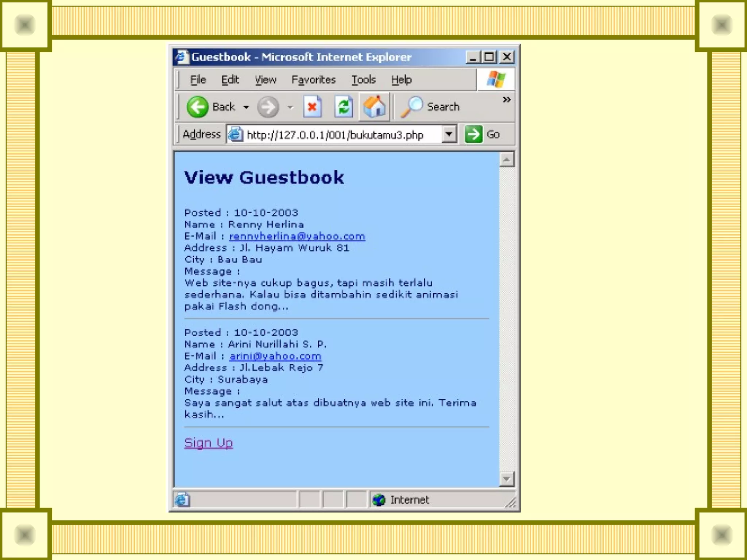Open the File menu
The width and height of the screenshot is (747, 560).
click(198, 79)
